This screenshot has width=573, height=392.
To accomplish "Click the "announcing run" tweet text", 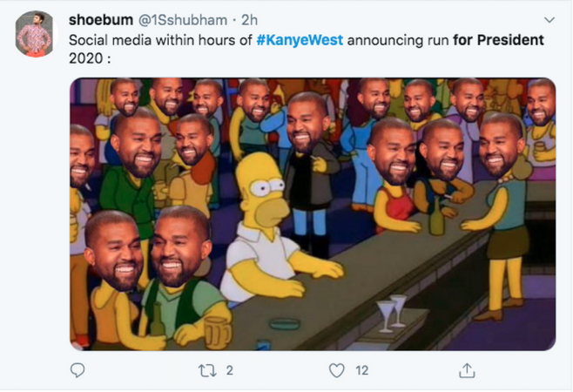I will tap(398, 40).
